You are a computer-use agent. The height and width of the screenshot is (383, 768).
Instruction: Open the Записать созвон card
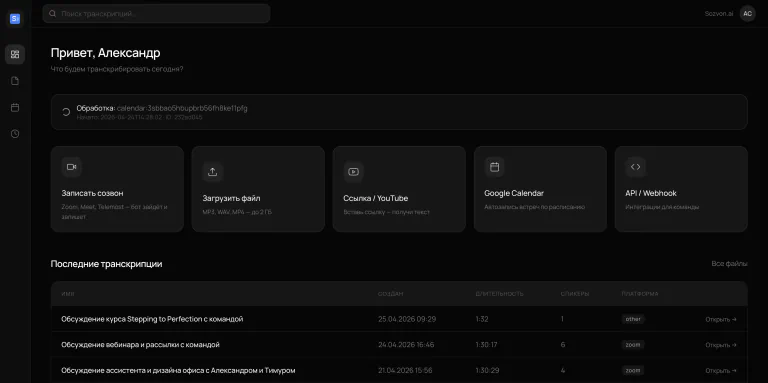[118, 189]
